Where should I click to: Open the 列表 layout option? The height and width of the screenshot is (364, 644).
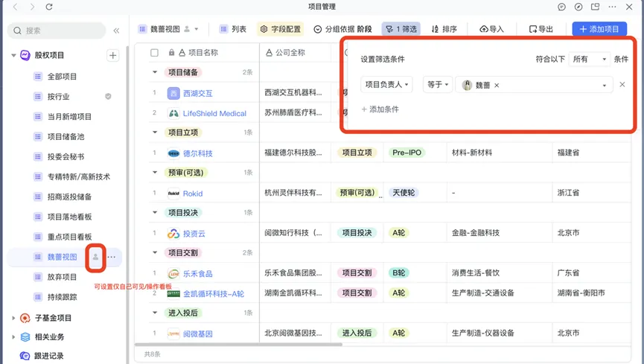[233, 29]
